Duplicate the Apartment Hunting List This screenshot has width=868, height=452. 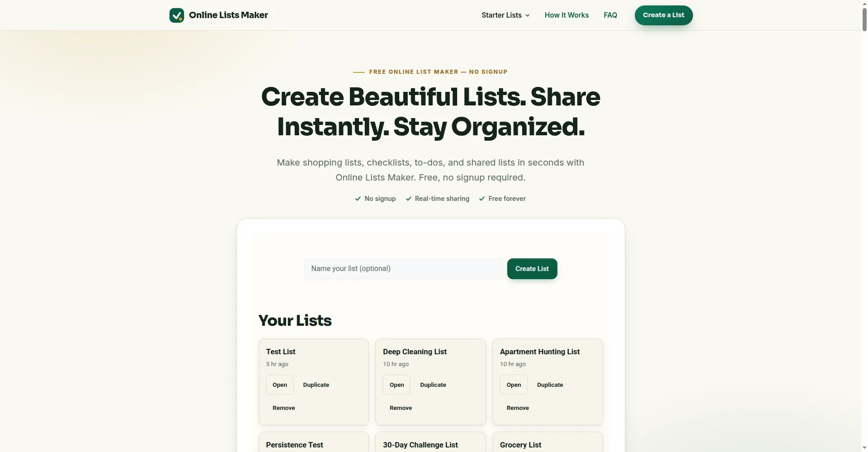tap(550, 385)
